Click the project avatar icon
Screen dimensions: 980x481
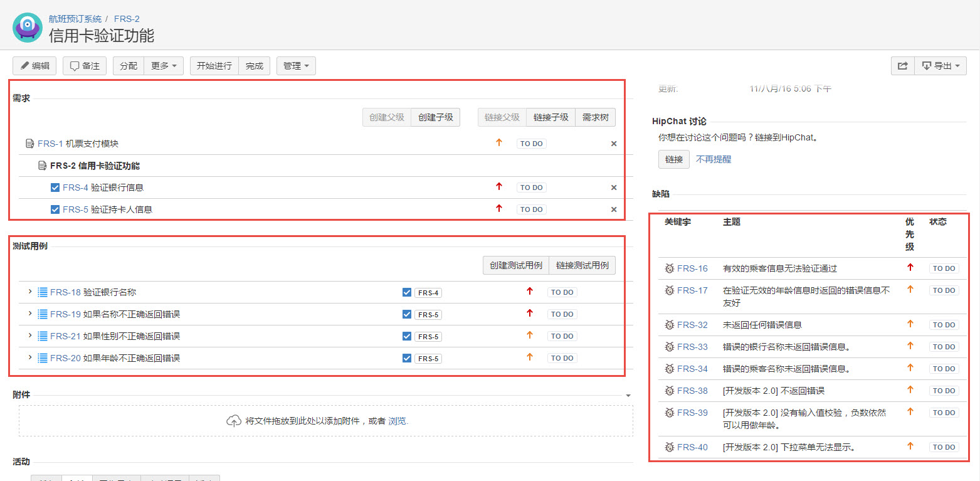pos(28,28)
